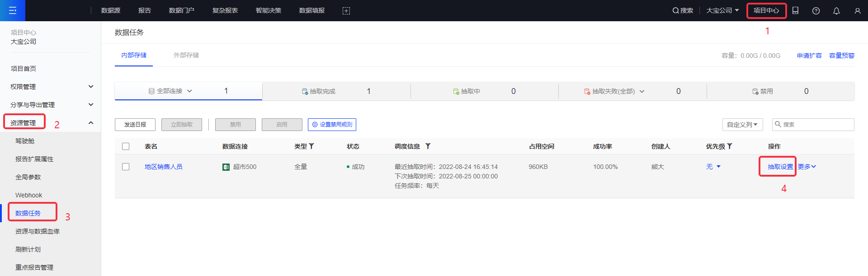
Task: Switch to the 外部存储 tab
Action: pos(186,55)
